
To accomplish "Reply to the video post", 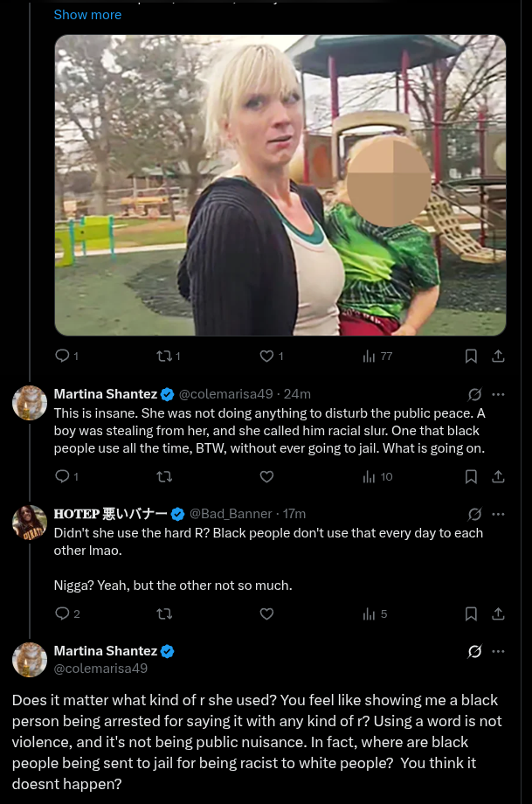I will click(x=62, y=356).
